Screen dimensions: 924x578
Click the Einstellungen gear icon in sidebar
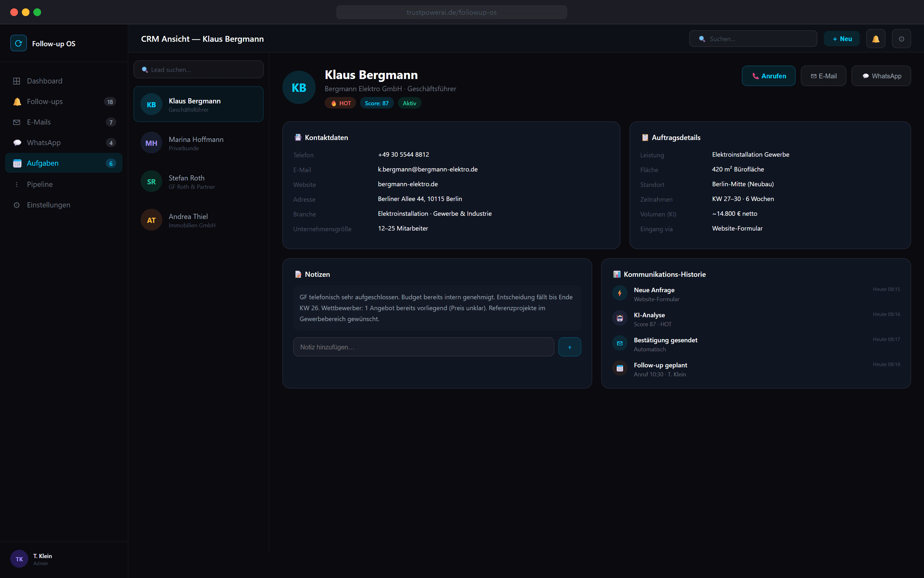[x=17, y=205]
